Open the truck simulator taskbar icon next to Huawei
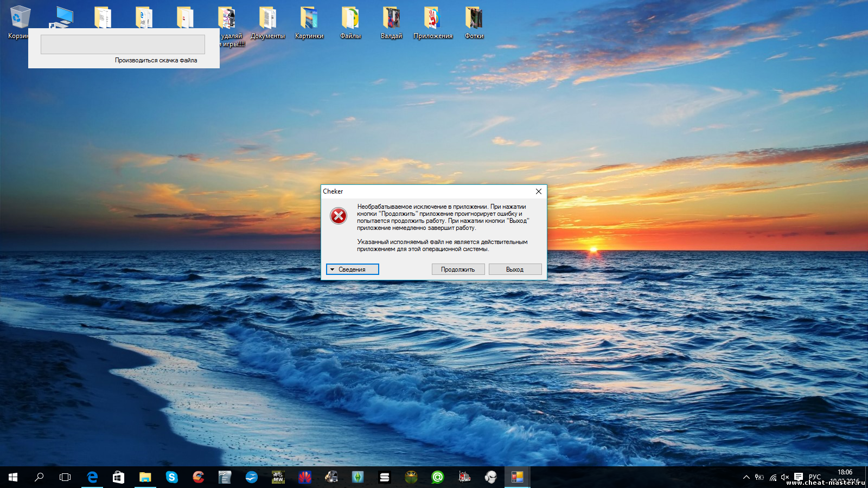The width and height of the screenshot is (868, 488). pyautogui.click(x=331, y=477)
